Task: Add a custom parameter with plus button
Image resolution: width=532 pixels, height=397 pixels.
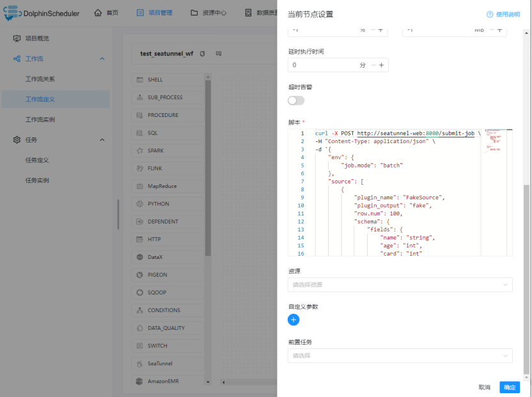Action: click(293, 320)
